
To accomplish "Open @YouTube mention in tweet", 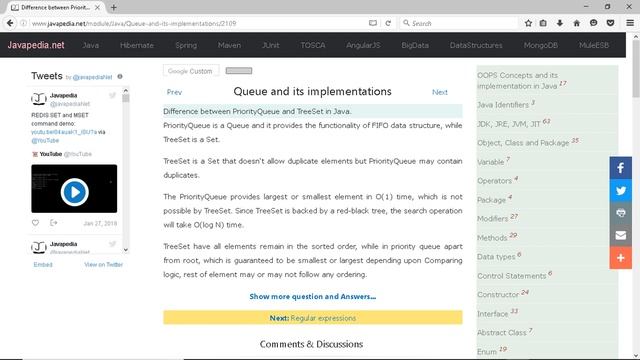I will [45, 140].
